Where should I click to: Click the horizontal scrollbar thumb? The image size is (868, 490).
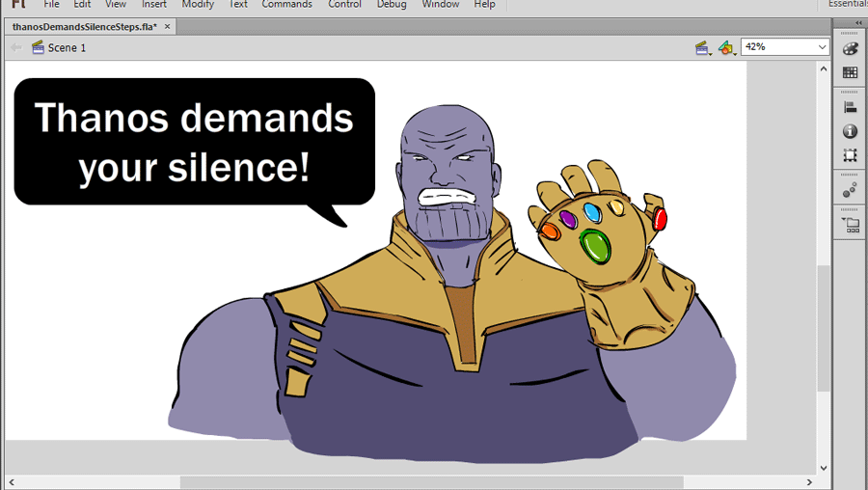click(x=432, y=482)
